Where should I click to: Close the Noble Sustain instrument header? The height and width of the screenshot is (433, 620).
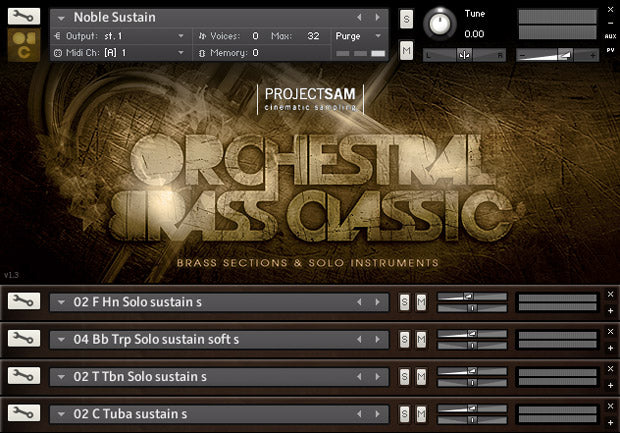[611, 9]
